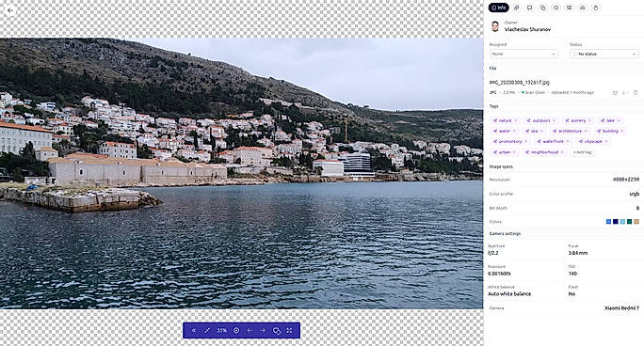644x346 pixels.
Task: Open the hand tab icon
Action: point(596,8)
